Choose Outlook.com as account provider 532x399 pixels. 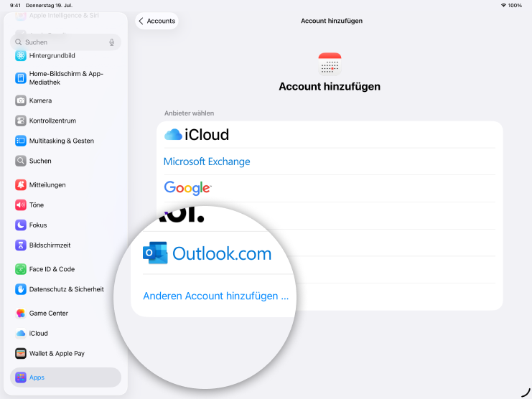(x=207, y=253)
